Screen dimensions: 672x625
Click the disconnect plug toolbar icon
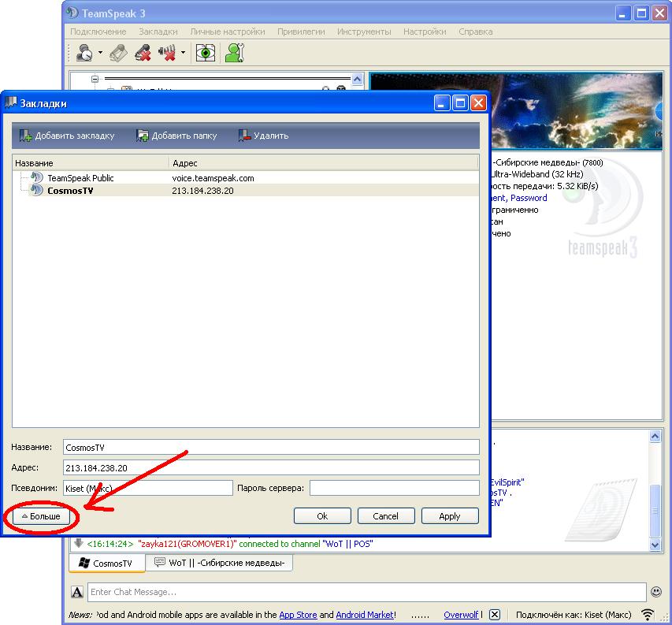click(118, 53)
